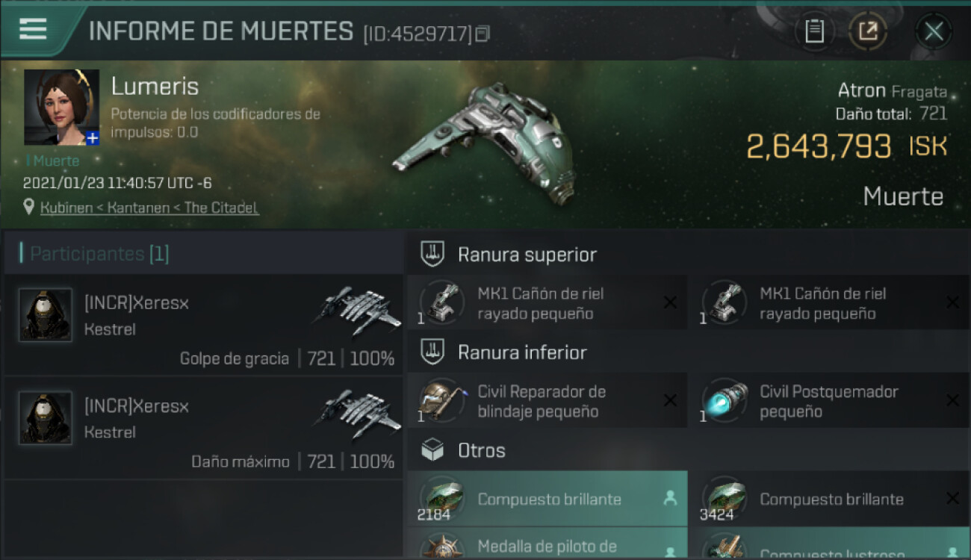Copy the kill report ID
This screenshot has width=971, height=560.
point(483,34)
